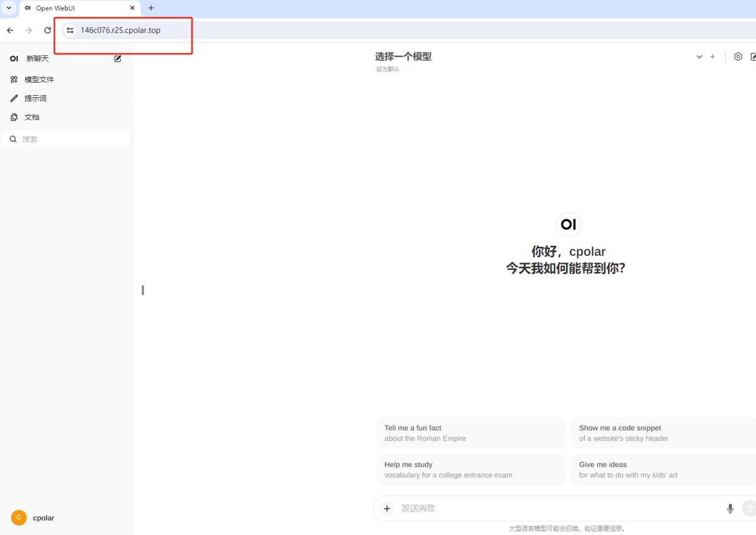Click the settings gear icon at top right
The image size is (756, 535).
pos(738,57)
